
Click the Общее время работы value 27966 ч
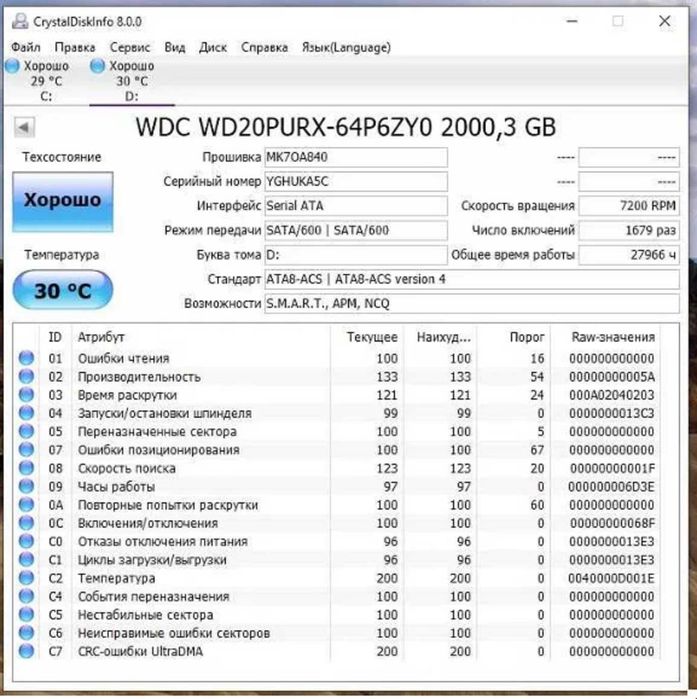629,255
